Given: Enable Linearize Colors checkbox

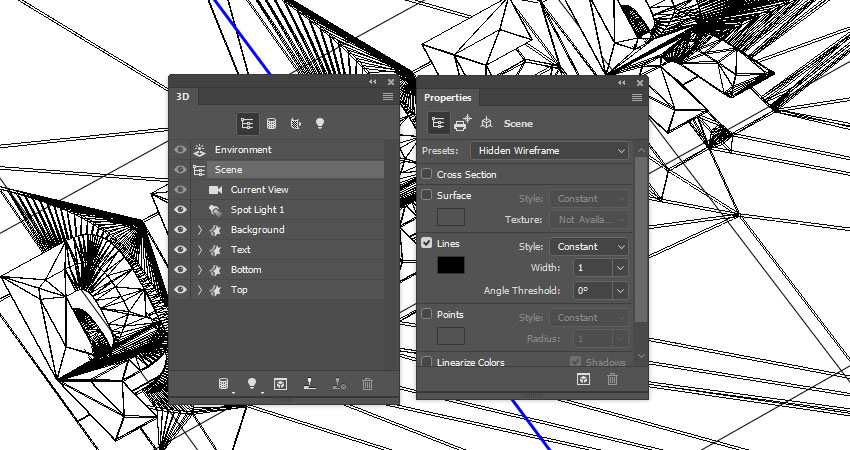Looking at the screenshot, I should [427, 362].
